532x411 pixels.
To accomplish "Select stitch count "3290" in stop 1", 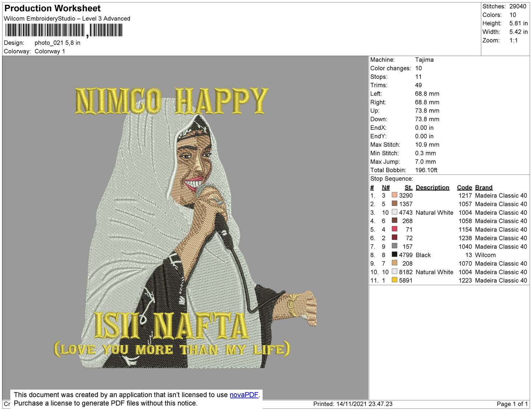I will [x=406, y=195].
